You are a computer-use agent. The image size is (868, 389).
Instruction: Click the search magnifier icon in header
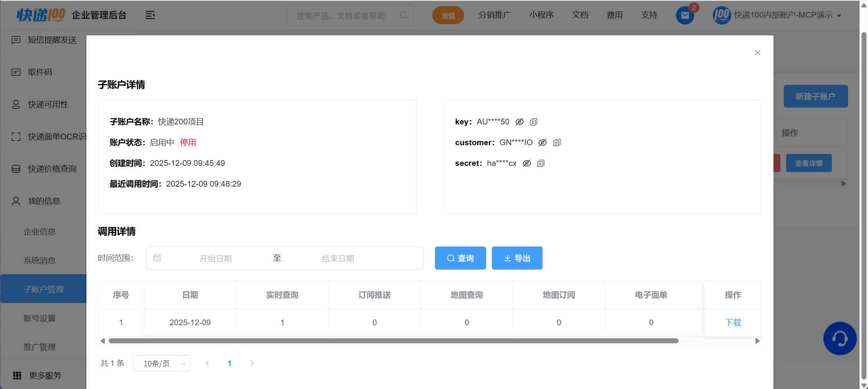point(403,15)
